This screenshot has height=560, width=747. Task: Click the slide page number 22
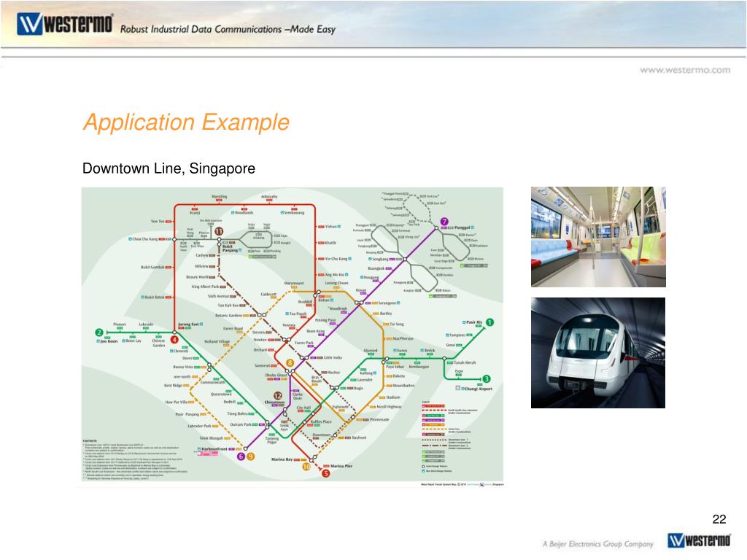tap(719, 519)
